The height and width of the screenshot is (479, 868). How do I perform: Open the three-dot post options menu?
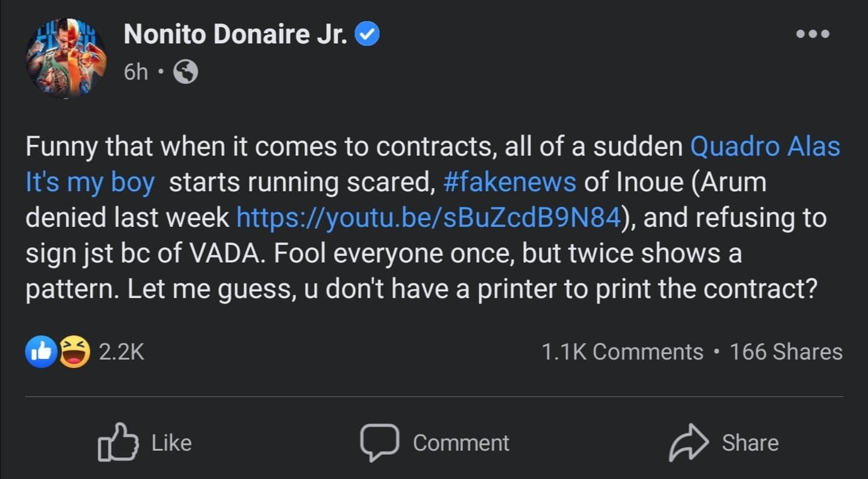tap(812, 34)
